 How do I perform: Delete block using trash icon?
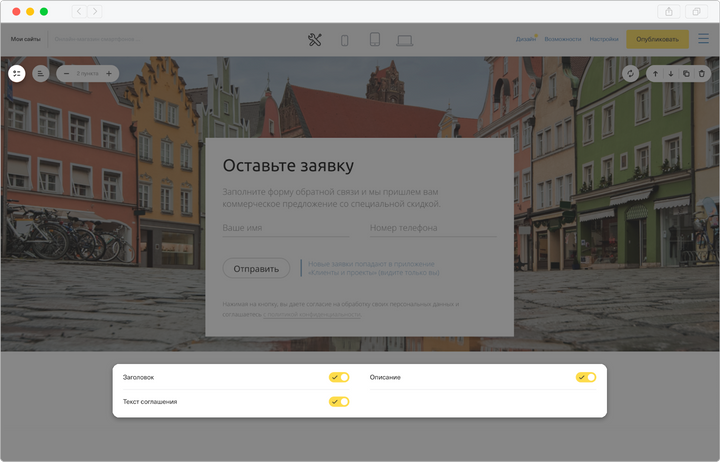(x=702, y=73)
